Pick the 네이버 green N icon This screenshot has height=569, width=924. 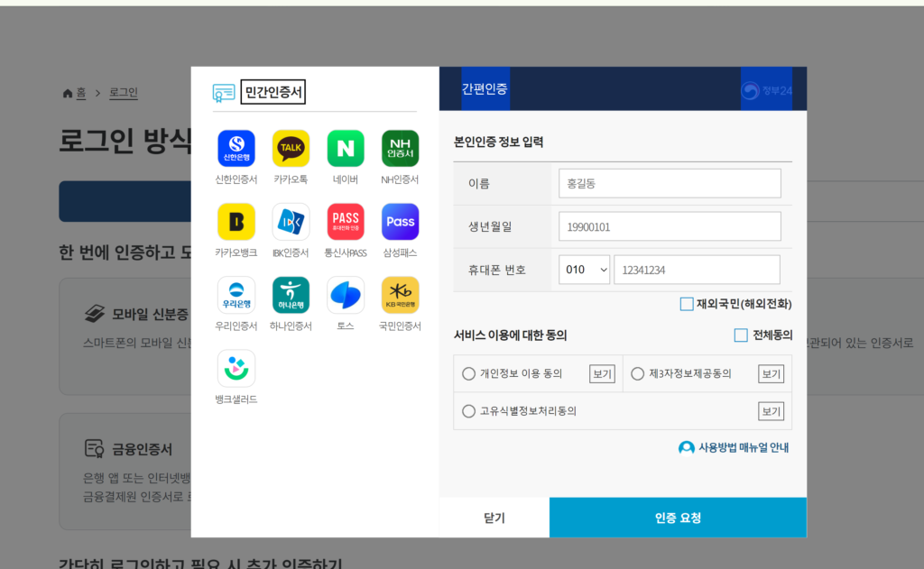click(x=346, y=149)
